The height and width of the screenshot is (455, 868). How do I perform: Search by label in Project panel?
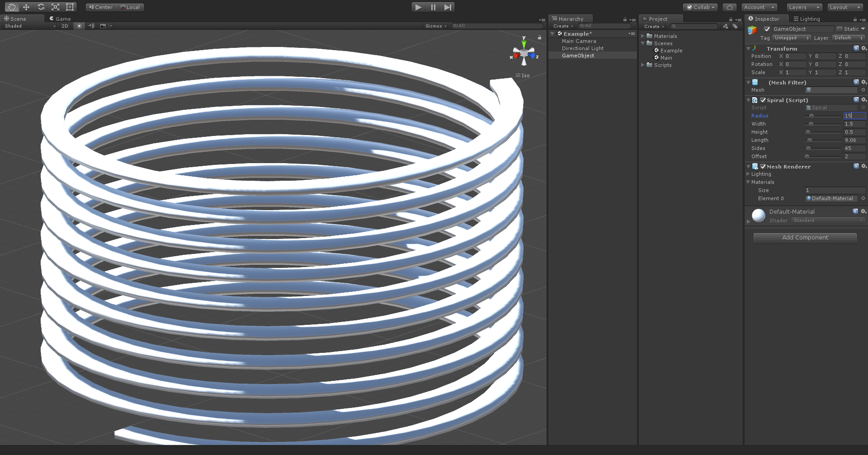pos(735,26)
